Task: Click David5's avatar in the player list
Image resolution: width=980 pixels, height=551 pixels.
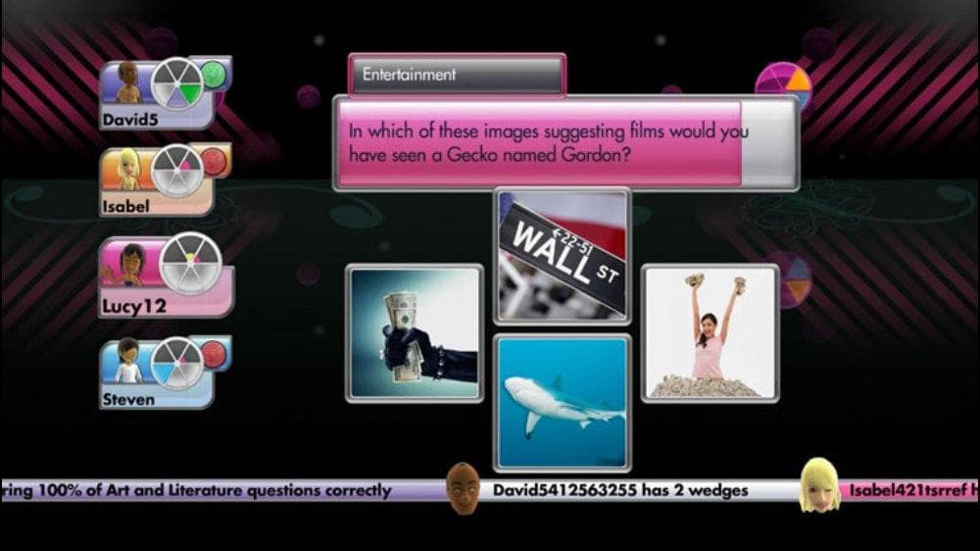Action: coord(127,84)
